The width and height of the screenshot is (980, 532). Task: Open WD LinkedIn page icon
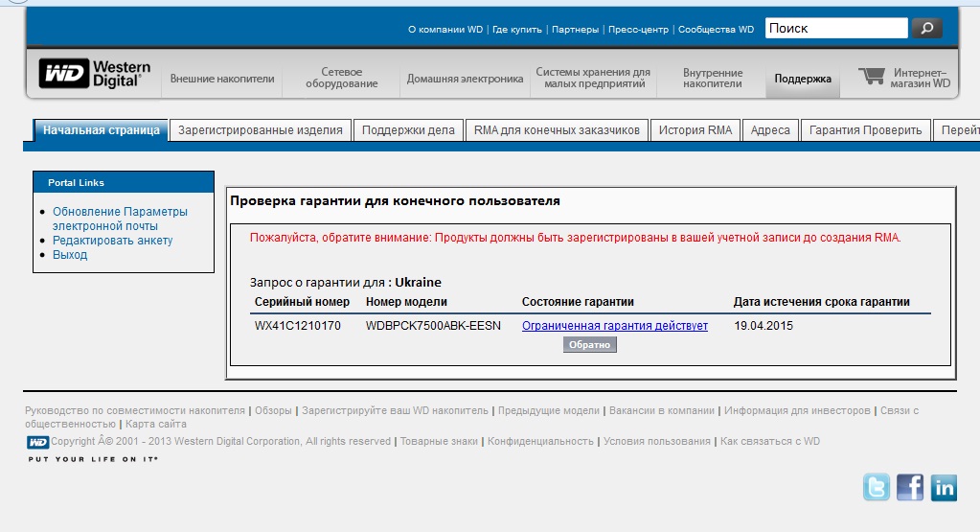tap(944, 487)
